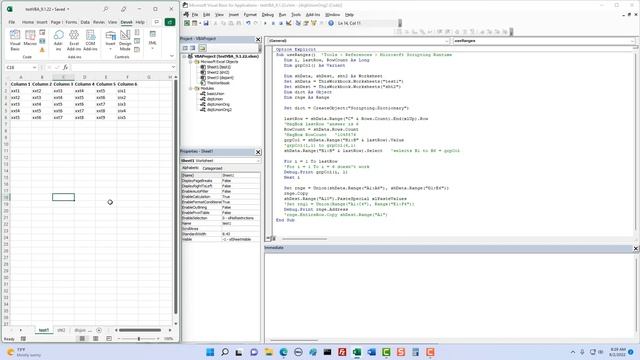
Task: Click the Share button in Excel
Action: (x=170, y=22)
